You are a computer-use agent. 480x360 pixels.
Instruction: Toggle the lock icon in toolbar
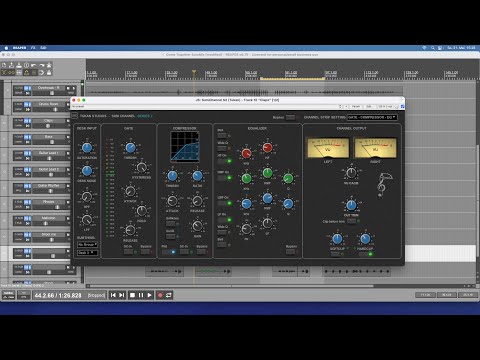pyautogui.click(x=49, y=72)
